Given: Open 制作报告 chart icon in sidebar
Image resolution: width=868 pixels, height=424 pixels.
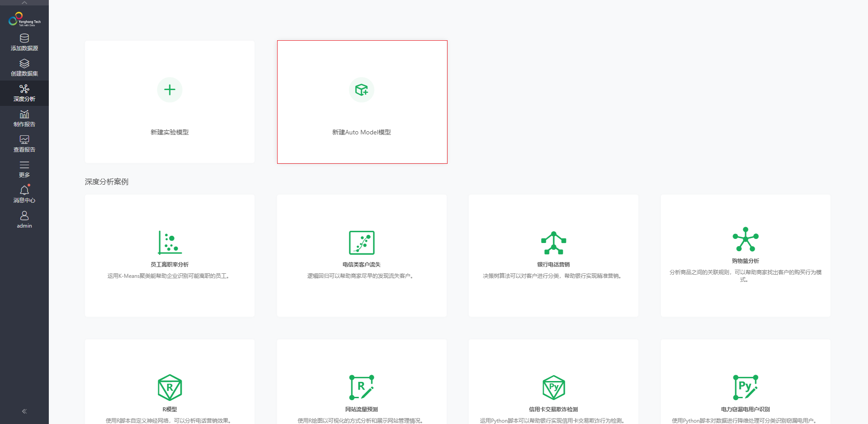Looking at the screenshot, I should (x=24, y=114).
